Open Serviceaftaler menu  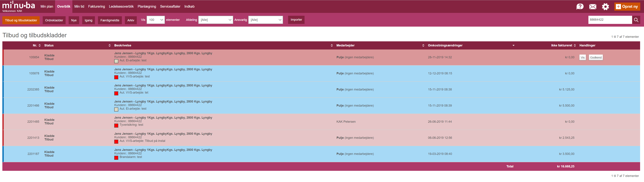coord(170,6)
